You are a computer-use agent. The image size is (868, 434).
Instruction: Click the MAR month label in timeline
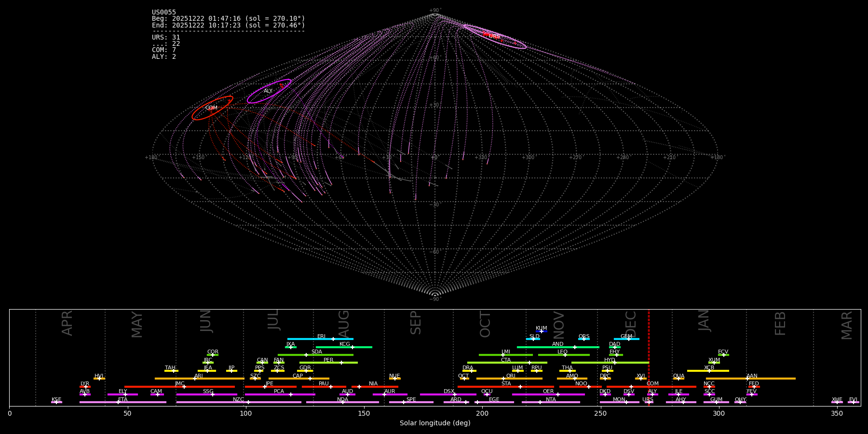click(x=847, y=325)
